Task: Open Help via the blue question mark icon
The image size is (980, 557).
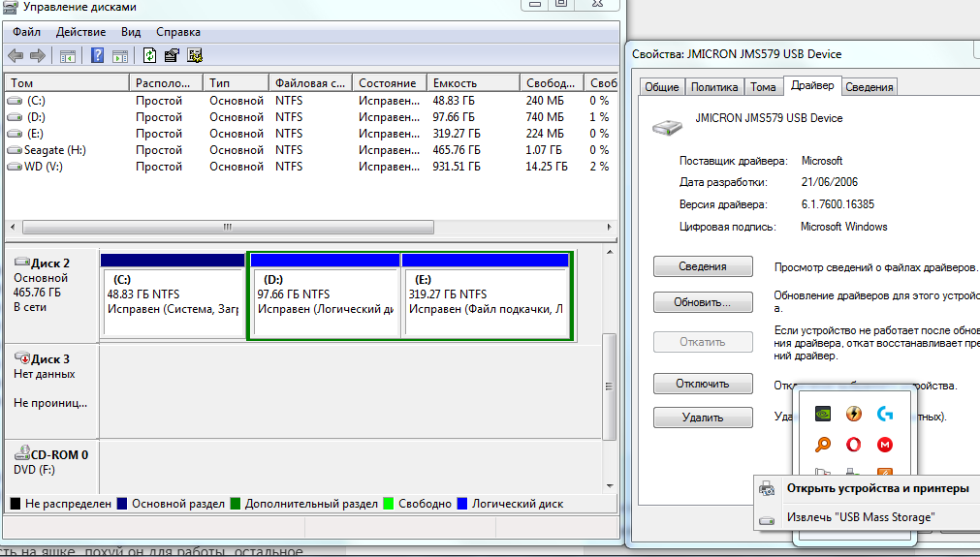Action: (98, 55)
